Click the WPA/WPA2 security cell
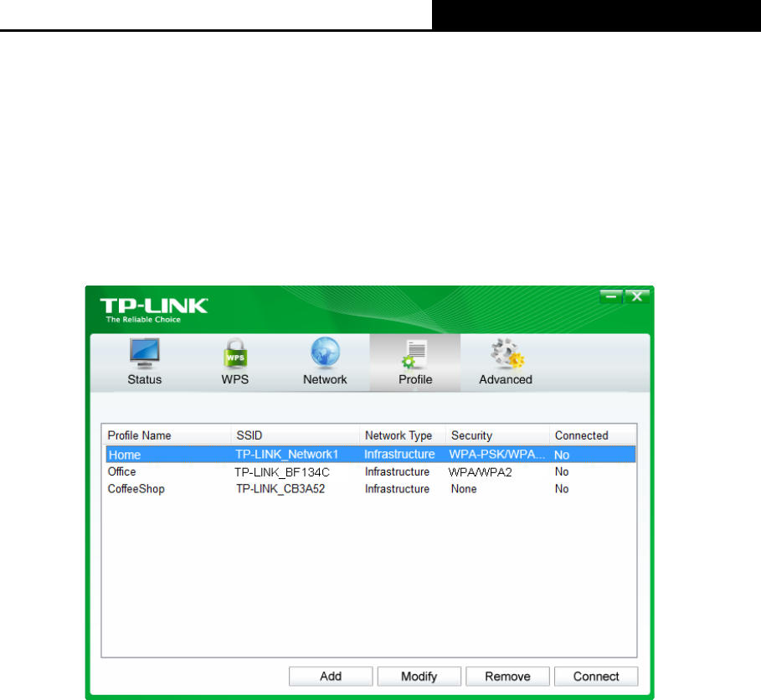The height and width of the screenshot is (700, 761). (x=480, y=472)
